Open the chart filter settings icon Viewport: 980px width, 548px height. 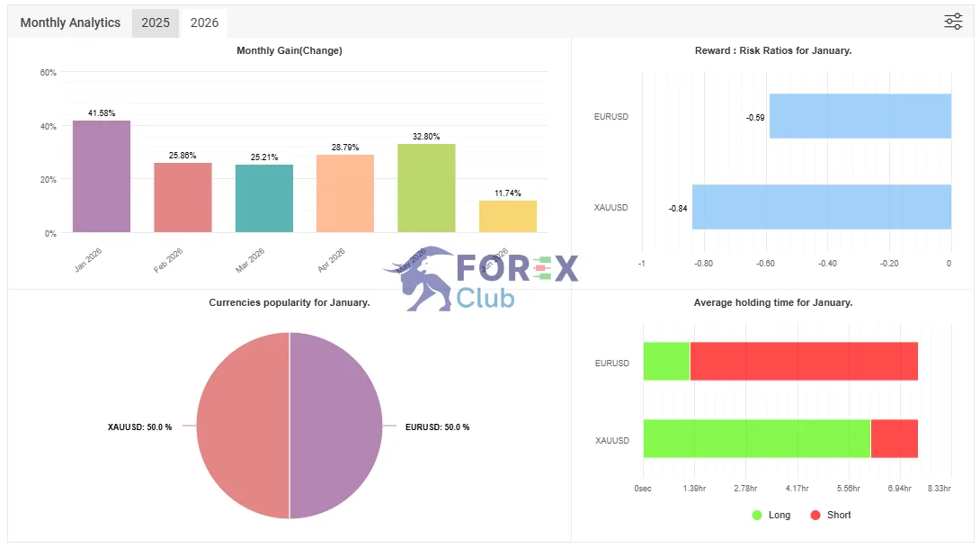pos(953,22)
